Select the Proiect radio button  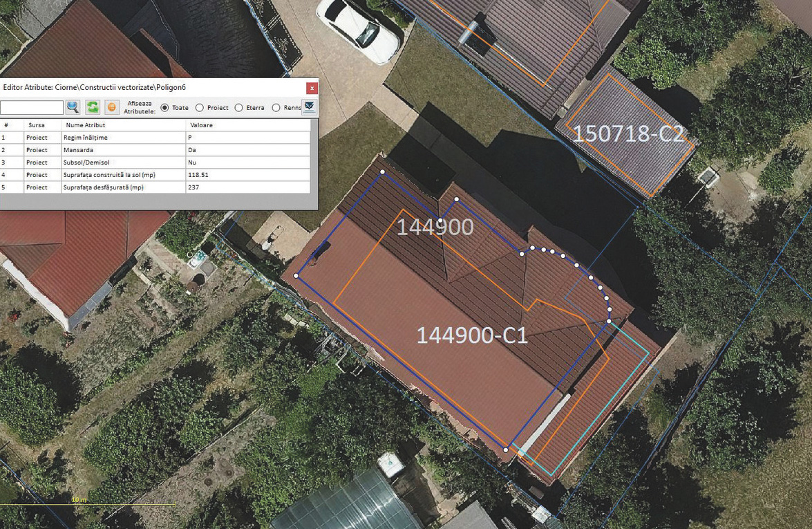click(x=200, y=108)
